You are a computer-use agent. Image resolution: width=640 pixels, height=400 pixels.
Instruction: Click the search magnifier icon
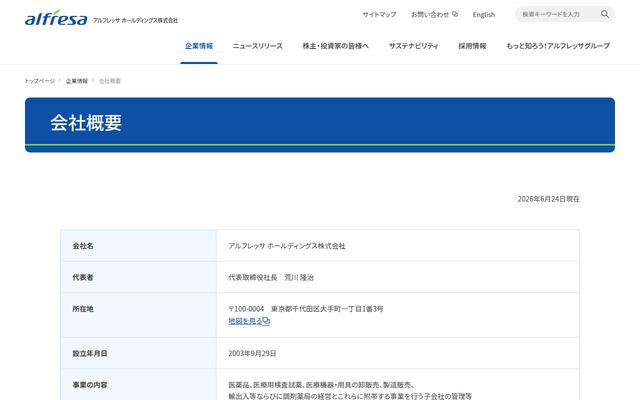(x=604, y=14)
